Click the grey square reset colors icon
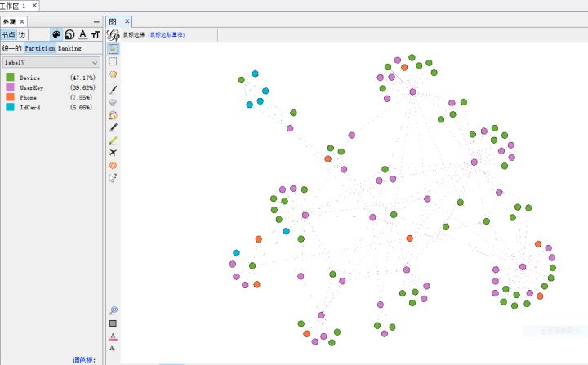 click(x=113, y=323)
